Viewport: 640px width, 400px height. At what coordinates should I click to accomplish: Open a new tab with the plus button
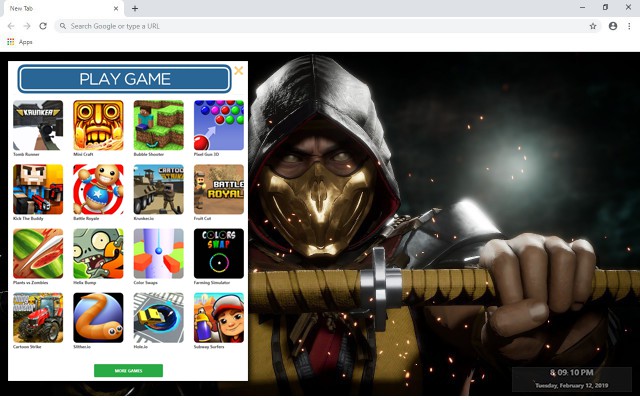click(x=135, y=8)
